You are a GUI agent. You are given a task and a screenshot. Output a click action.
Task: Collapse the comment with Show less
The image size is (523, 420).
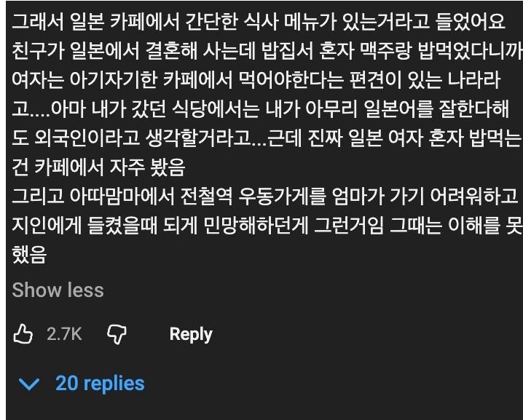coord(58,290)
